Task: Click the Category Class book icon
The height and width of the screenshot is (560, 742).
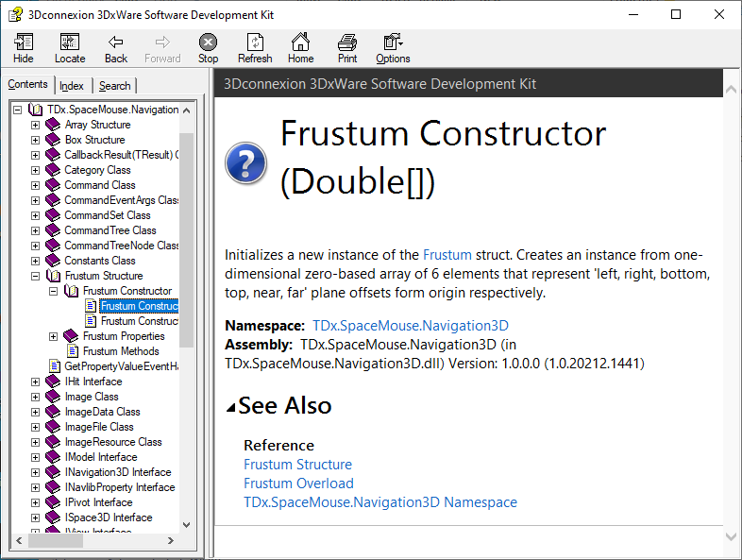Action: click(x=53, y=170)
